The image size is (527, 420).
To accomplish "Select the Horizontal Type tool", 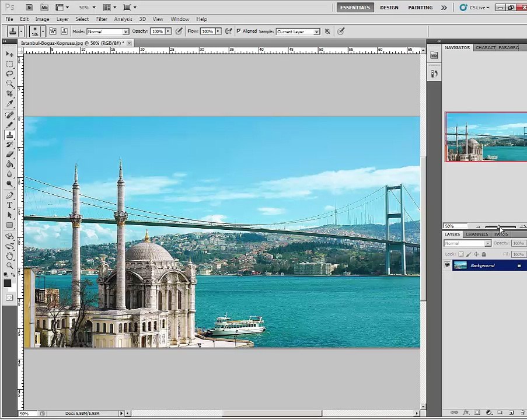I will coord(9,205).
